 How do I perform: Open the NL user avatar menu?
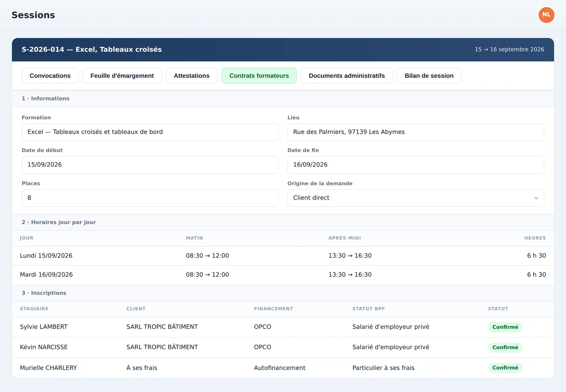(x=546, y=15)
